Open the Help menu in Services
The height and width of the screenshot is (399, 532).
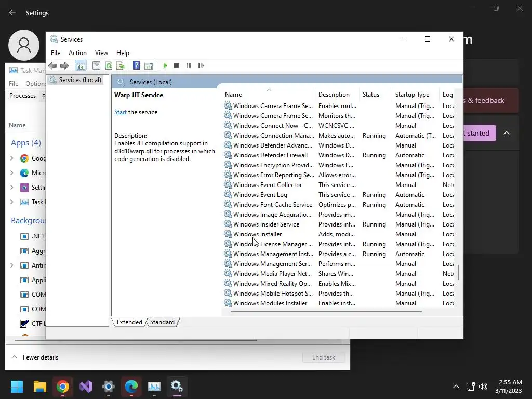(123, 53)
